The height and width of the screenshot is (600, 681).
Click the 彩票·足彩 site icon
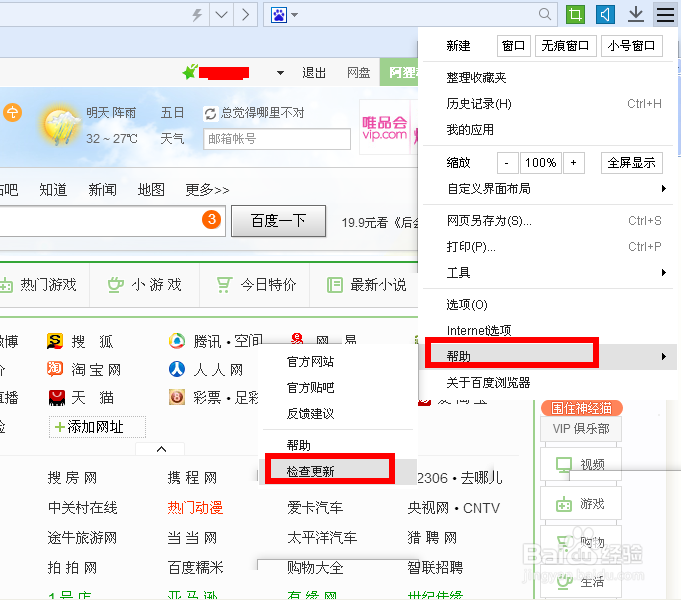[177, 397]
